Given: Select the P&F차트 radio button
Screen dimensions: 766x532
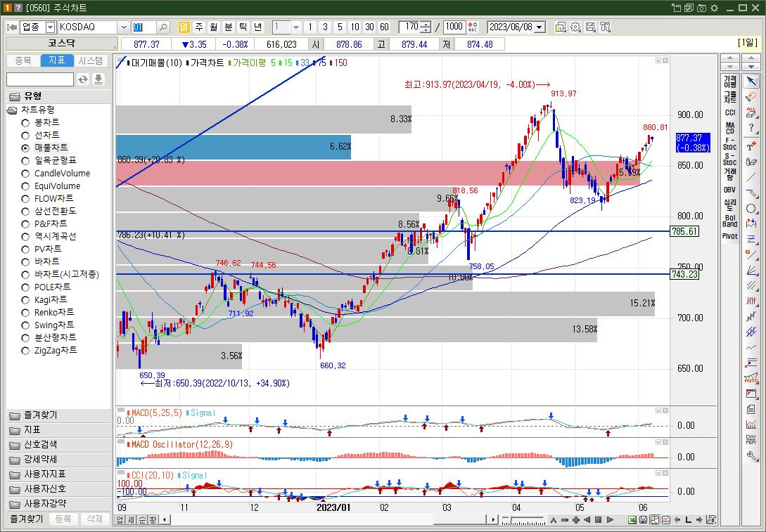Looking at the screenshot, I should tap(25, 224).
